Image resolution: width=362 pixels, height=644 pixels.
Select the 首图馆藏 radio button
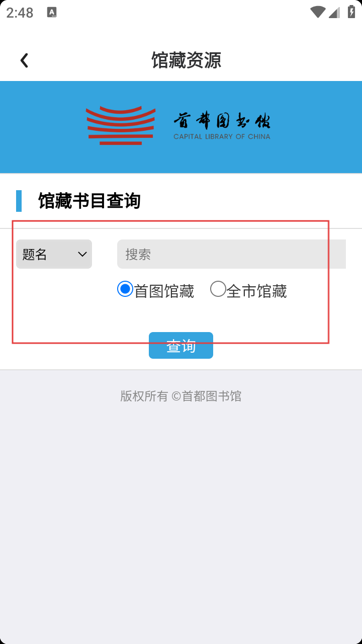pos(125,289)
